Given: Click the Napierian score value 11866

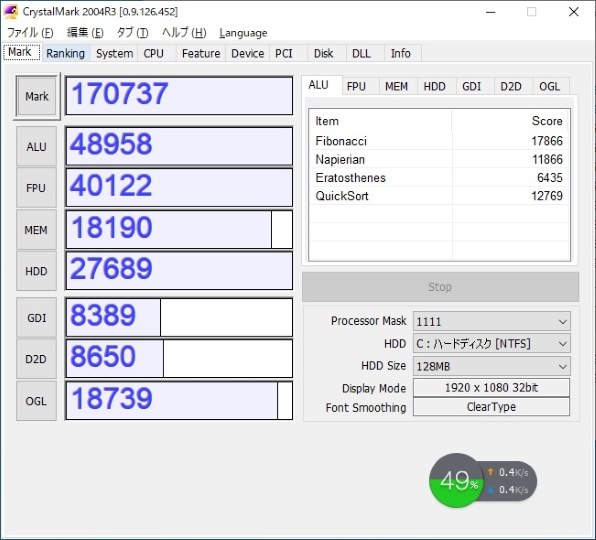Looking at the screenshot, I should tap(547, 159).
